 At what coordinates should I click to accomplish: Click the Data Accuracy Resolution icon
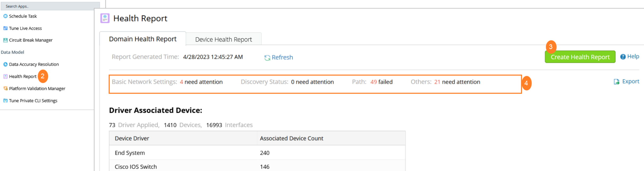tap(5, 64)
